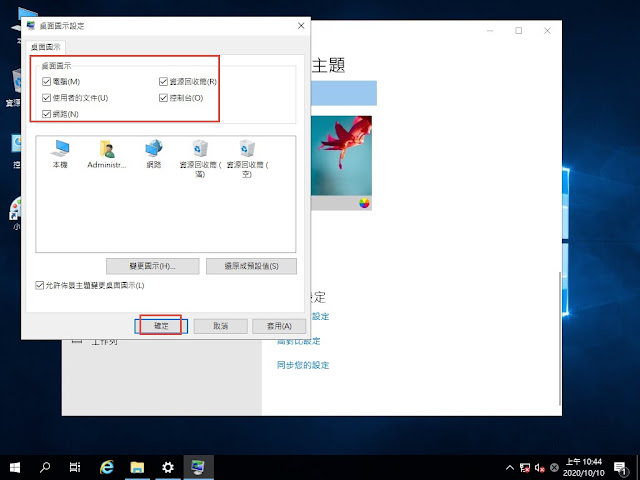Select the 本機 computer icon in preview list

point(60,154)
